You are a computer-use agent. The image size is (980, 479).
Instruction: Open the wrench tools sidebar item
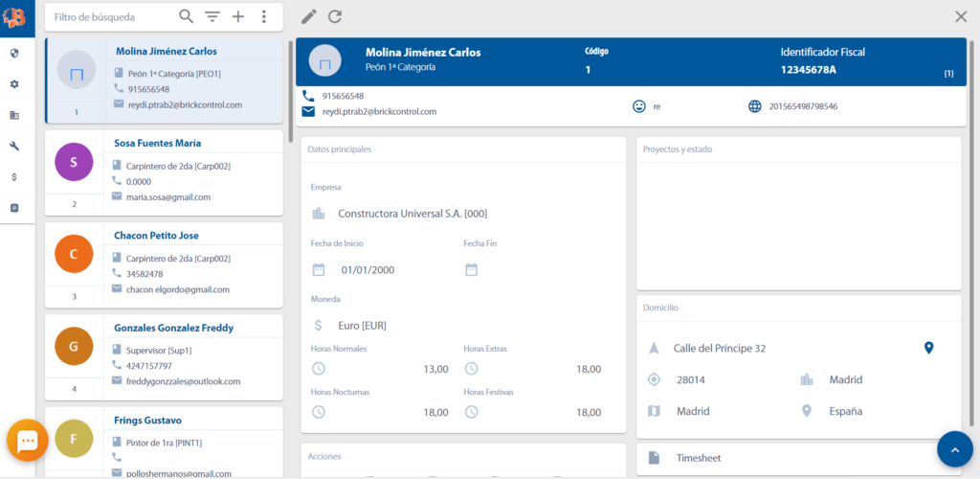coord(14,146)
